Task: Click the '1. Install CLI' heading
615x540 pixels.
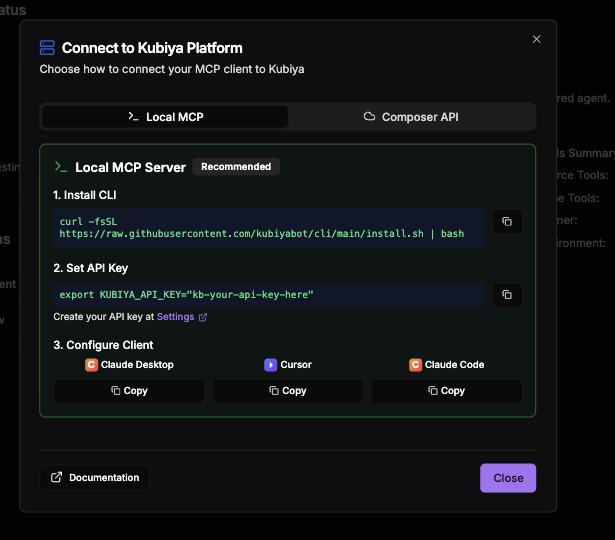Action: pyautogui.click(x=85, y=195)
